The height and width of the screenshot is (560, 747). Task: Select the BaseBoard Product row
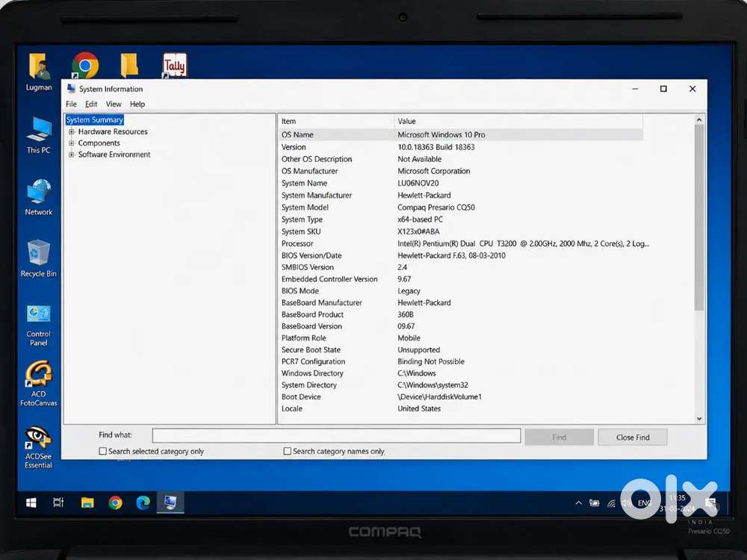pos(461,314)
